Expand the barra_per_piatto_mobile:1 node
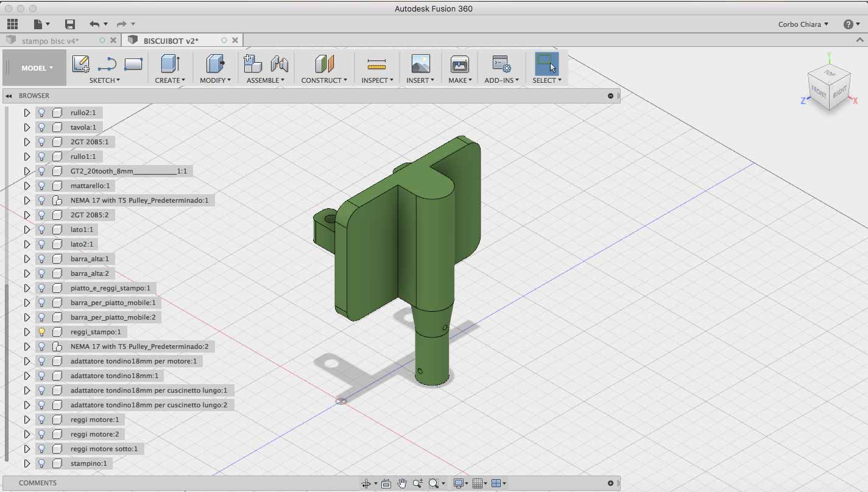Screen dimensions: 868x492 point(27,303)
